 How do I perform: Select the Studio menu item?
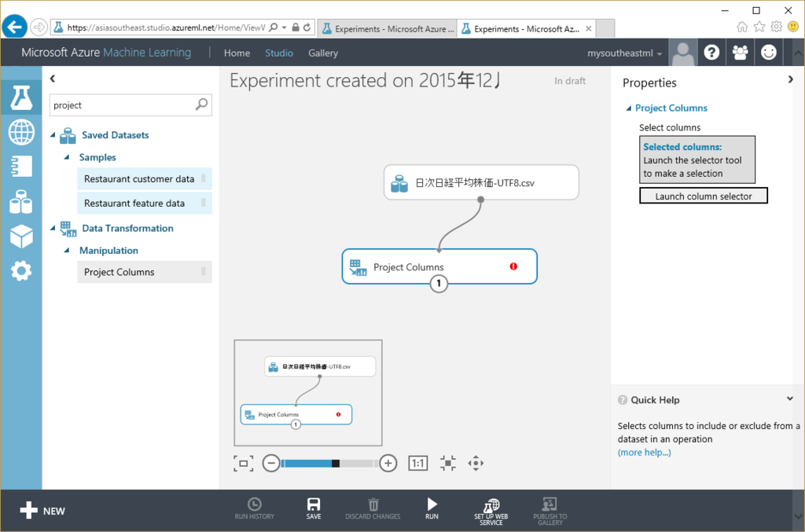[279, 53]
